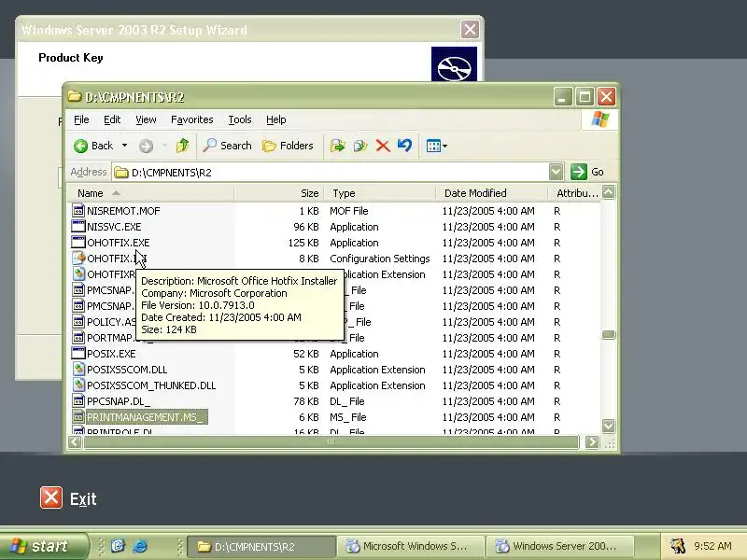Click the Show Desktop Quick Launch icon

coord(118,546)
